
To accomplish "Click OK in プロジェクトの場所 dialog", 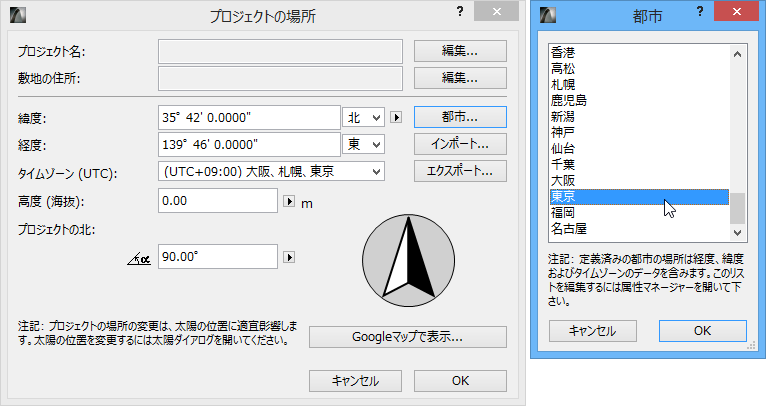I will (460, 381).
